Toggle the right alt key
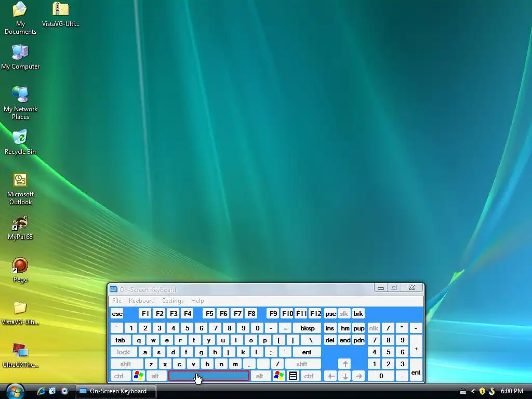The image size is (532, 399). point(260,376)
